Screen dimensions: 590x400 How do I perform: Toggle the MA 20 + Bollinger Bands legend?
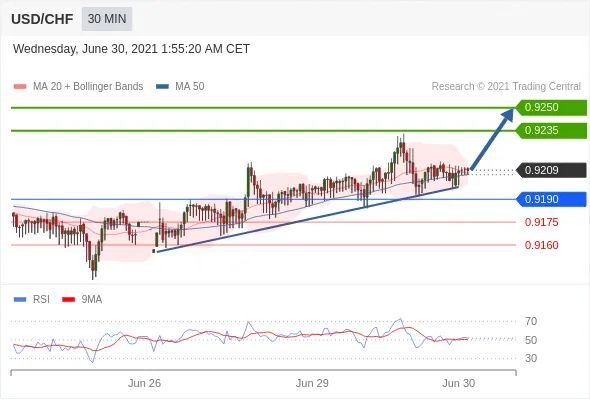click(78, 87)
